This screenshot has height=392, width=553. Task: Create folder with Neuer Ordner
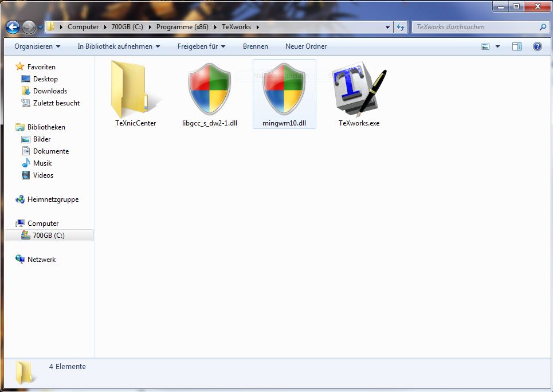(x=306, y=46)
